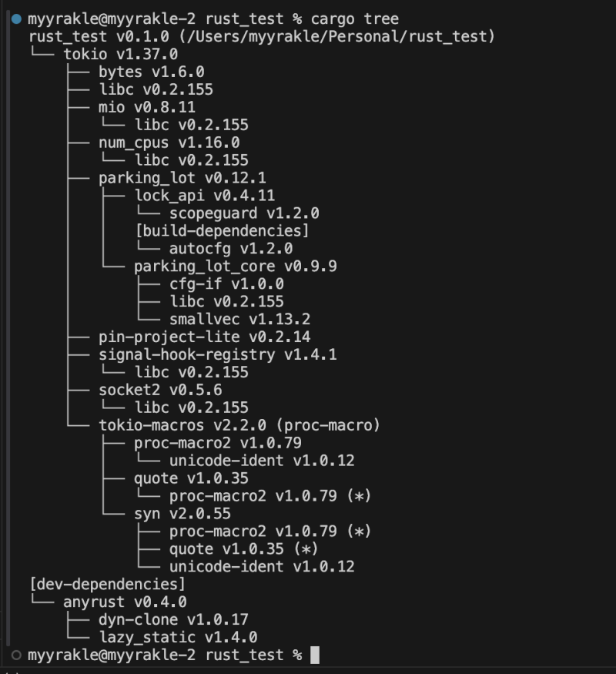The image size is (616, 674).
Task: Click the hollow circle beside the last prompt
Action: [16, 656]
